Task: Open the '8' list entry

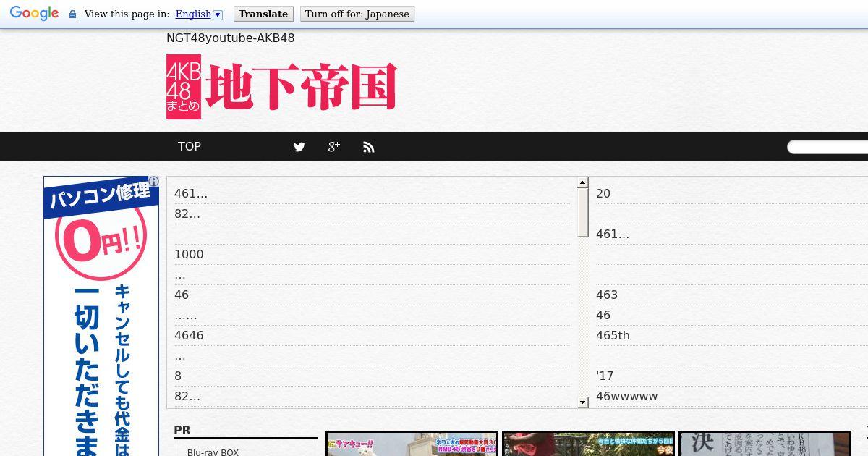Action: tap(178, 376)
